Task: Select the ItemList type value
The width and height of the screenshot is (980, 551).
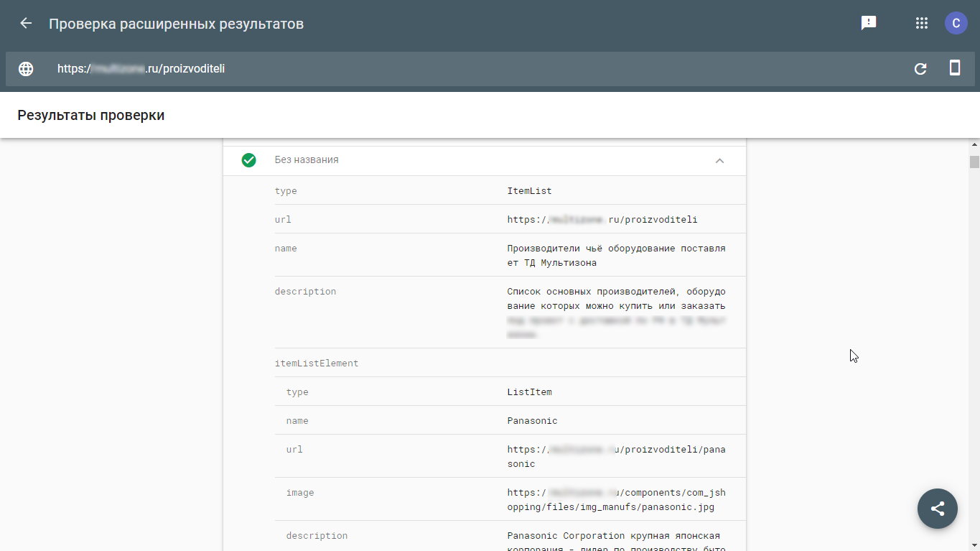Action: [529, 191]
